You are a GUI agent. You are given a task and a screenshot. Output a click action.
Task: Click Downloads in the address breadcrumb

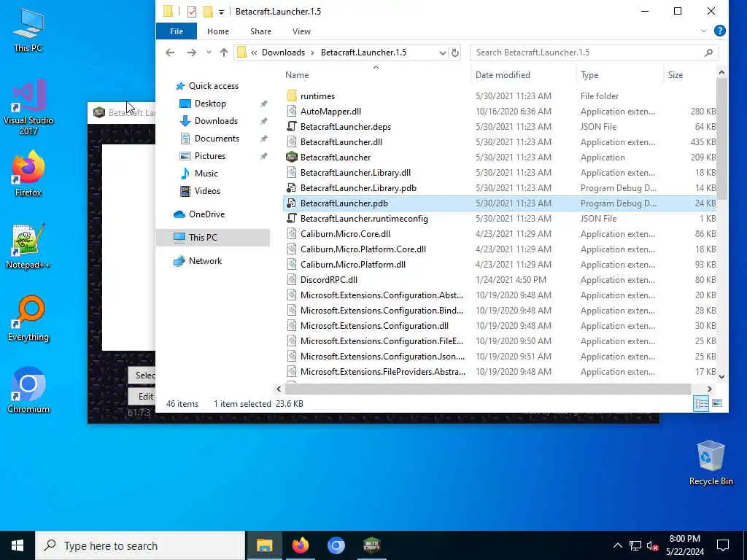click(283, 52)
